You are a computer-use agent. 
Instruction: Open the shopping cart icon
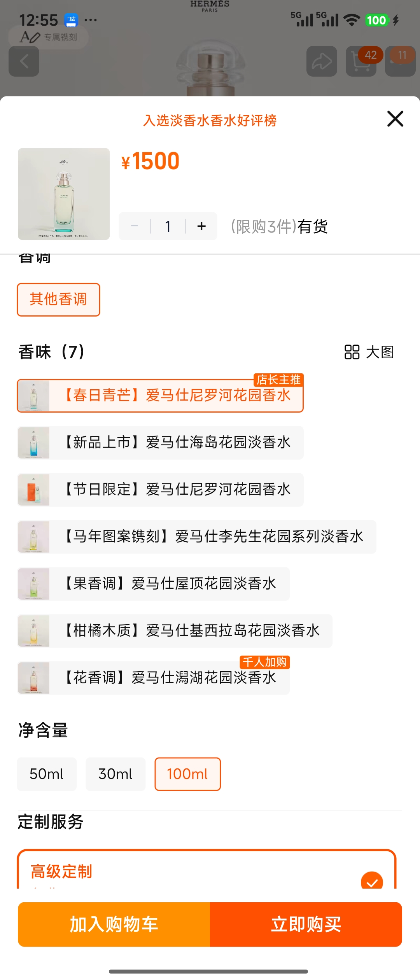[361, 61]
